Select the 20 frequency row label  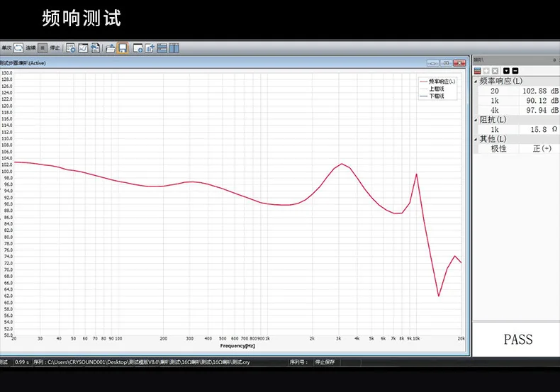[495, 91]
